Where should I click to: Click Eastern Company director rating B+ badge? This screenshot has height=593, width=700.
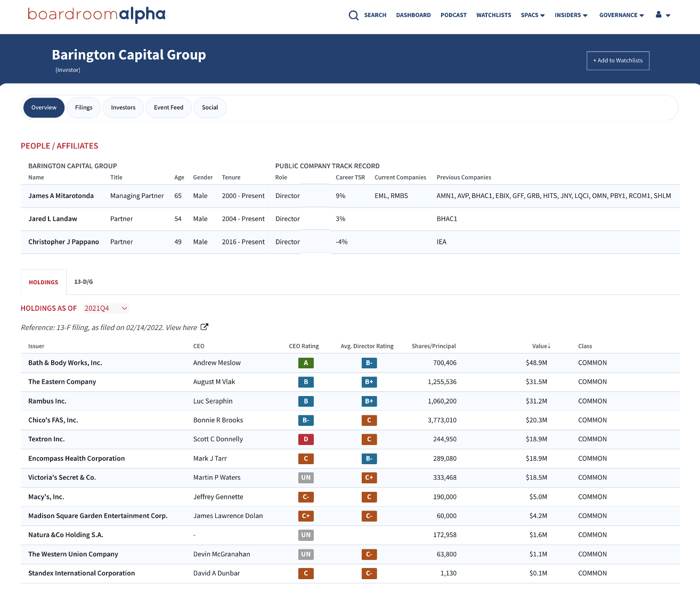click(369, 382)
